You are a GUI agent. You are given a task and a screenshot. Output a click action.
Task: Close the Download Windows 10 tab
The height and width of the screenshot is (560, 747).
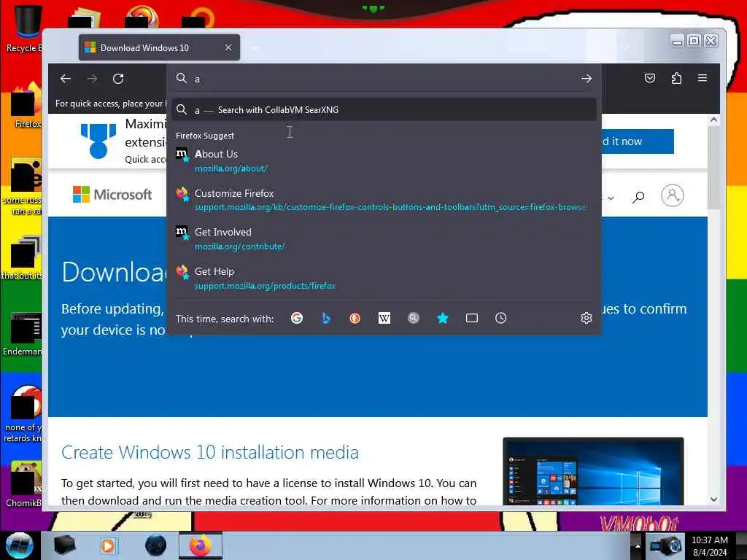[228, 47]
